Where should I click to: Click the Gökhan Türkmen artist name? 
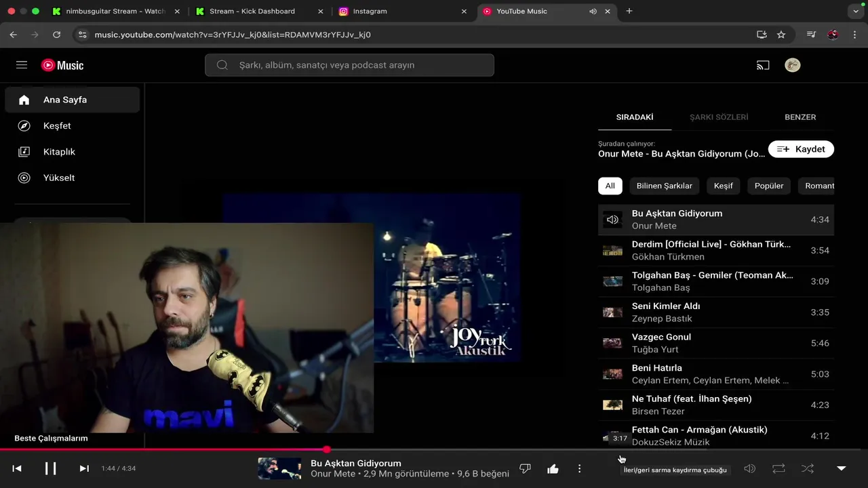point(668,257)
